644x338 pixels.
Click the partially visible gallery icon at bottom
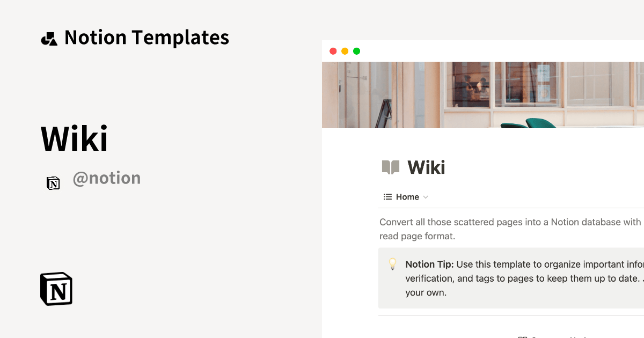(523, 336)
